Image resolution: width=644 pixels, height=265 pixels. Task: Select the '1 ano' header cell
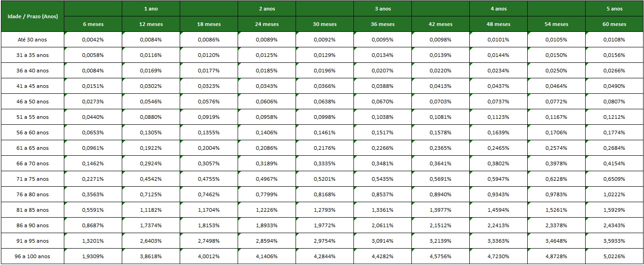(x=151, y=9)
